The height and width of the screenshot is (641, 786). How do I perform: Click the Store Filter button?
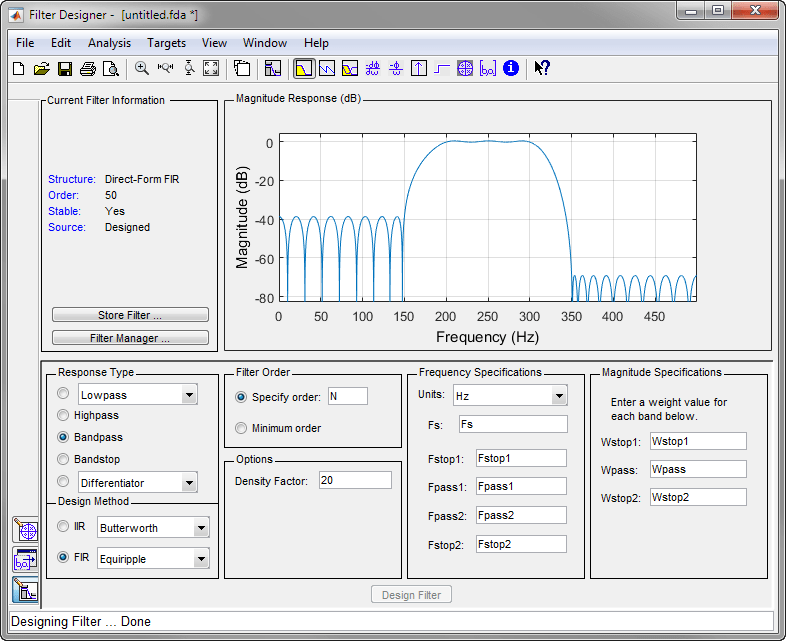[x=130, y=315]
